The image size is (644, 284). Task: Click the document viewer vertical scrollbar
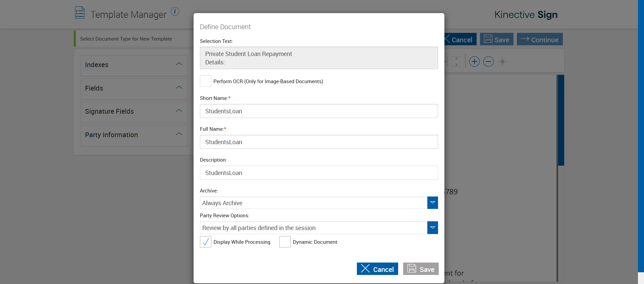(x=561, y=120)
